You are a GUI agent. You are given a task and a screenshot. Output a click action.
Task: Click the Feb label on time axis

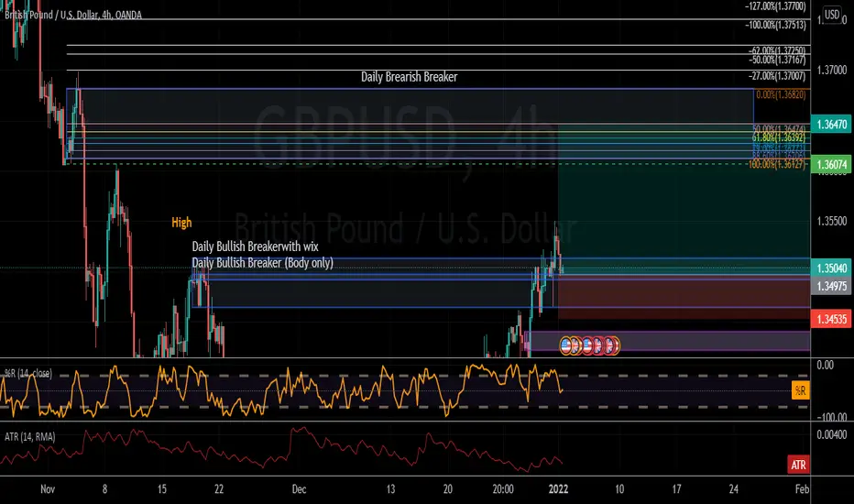(802, 488)
